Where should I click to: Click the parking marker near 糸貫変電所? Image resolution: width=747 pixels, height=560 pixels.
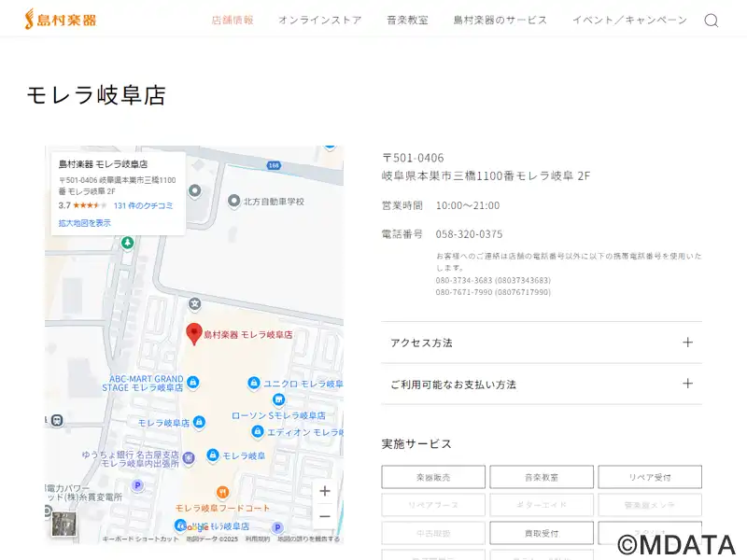pos(137,485)
